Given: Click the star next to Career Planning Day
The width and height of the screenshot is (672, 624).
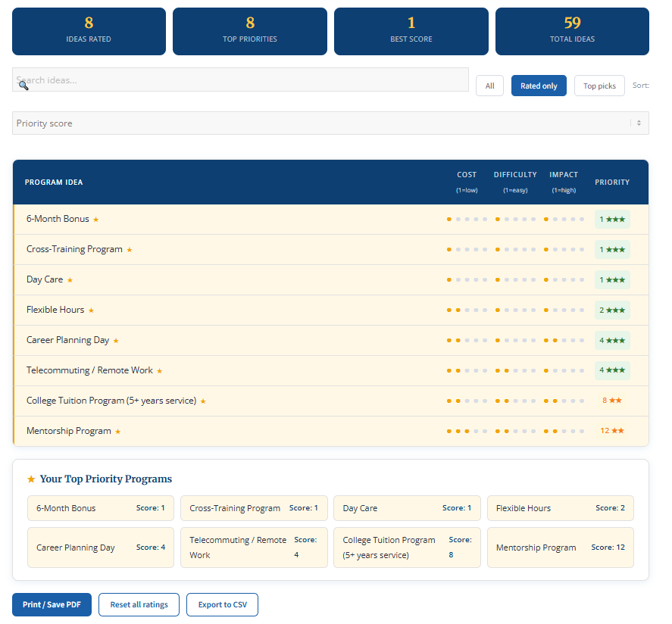Looking at the screenshot, I should (x=116, y=341).
